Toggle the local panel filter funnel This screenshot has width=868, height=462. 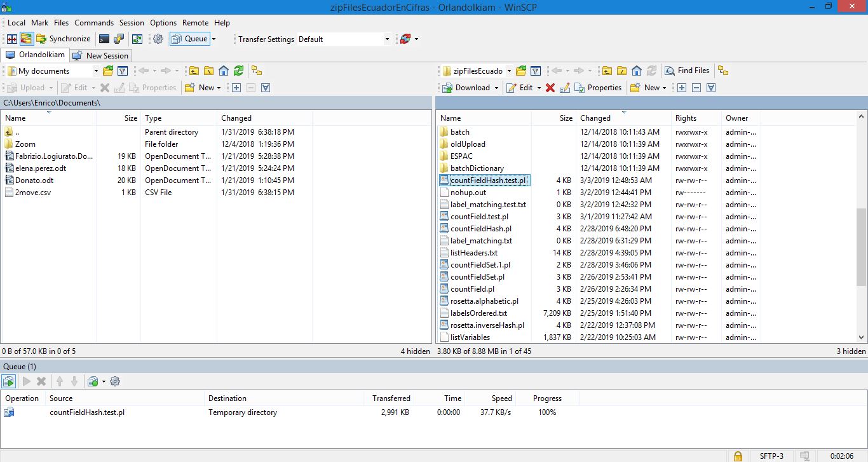tap(123, 71)
